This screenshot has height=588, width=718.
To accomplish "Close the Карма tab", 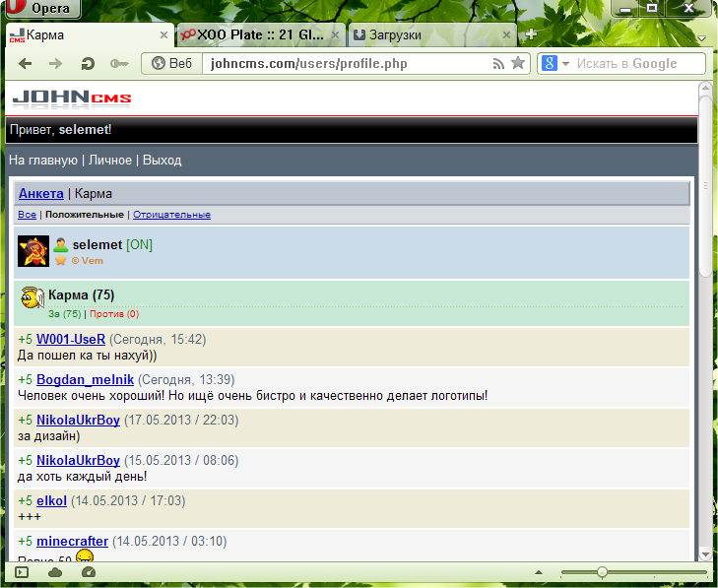I will [163, 34].
